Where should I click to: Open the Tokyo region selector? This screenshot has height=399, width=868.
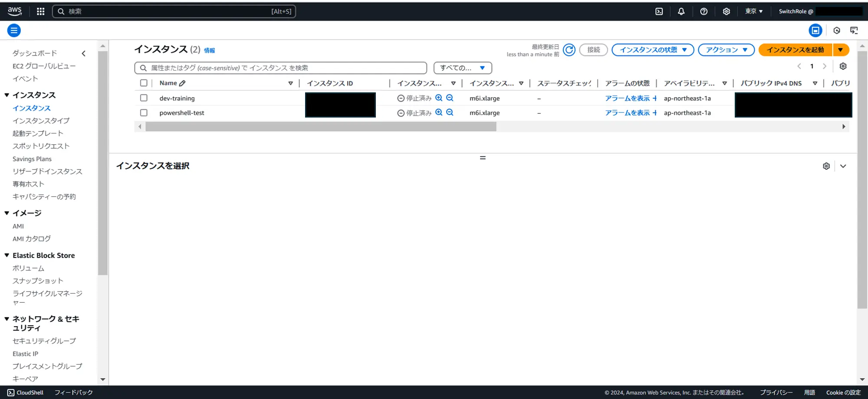tap(754, 11)
